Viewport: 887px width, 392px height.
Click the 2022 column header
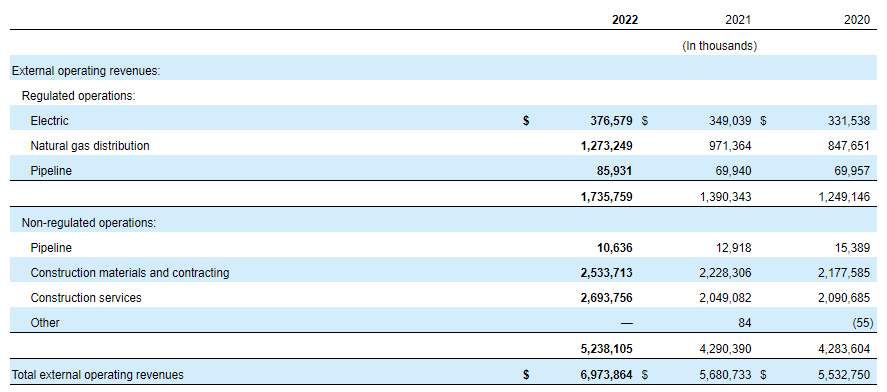[625, 20]
